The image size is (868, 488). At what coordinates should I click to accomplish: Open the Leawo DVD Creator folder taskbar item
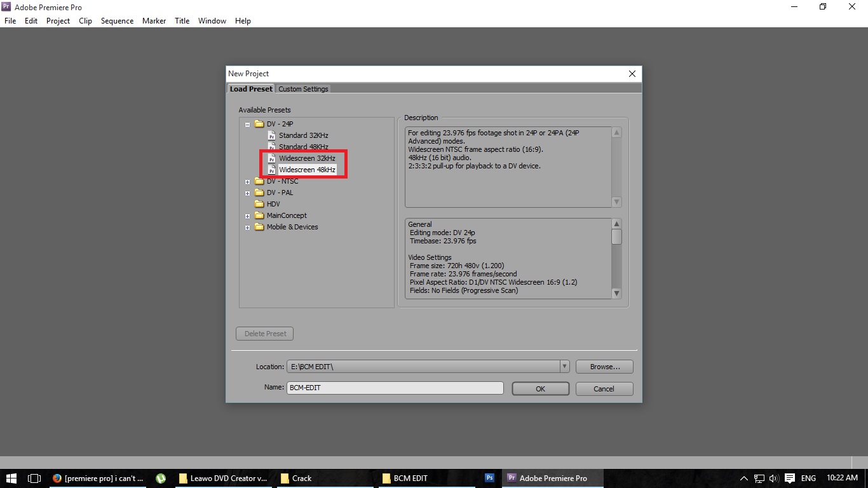point(224,478)
